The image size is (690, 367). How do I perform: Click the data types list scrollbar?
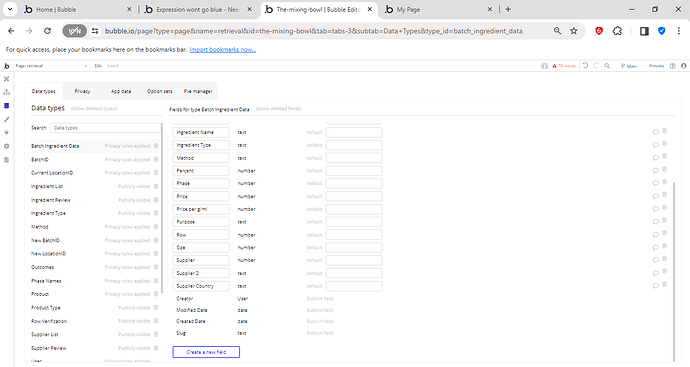pyautogui.click(x=162, y=207)
